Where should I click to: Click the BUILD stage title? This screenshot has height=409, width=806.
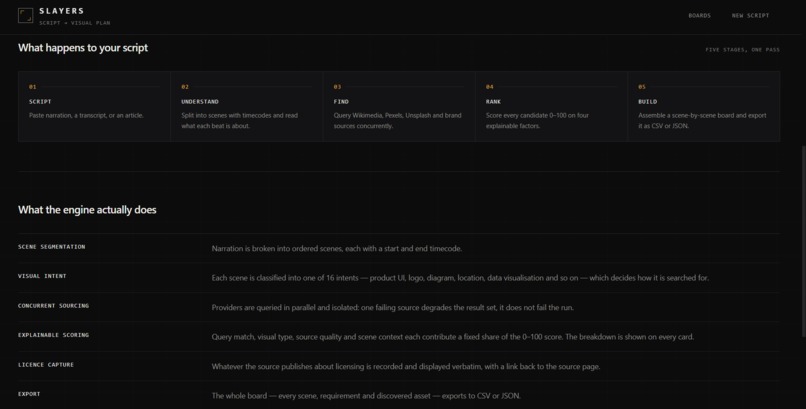point(648,102)
